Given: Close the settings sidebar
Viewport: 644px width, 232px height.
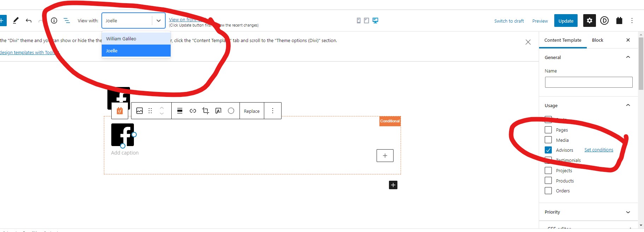Looking at the screenshot, I should click(628, 40).
